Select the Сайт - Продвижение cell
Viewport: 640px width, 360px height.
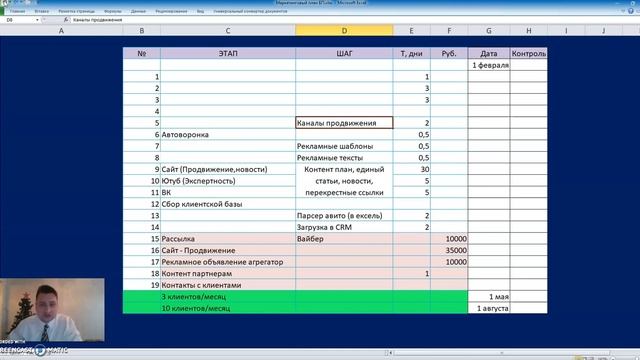click(228, 250)
